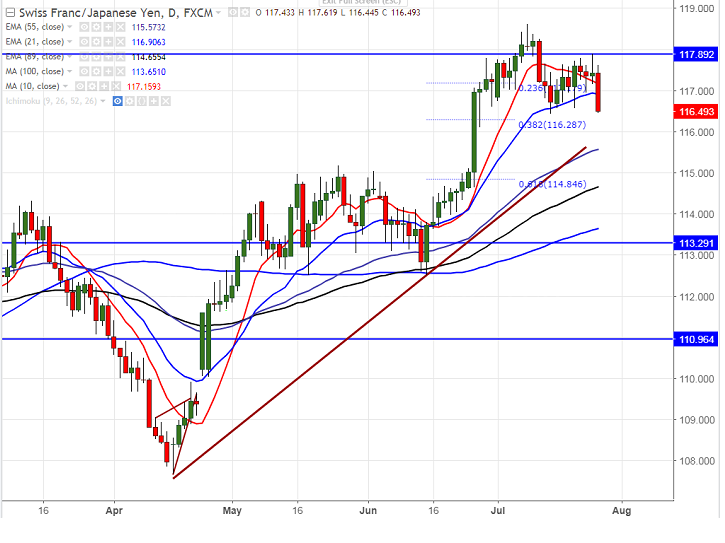Toggle visibility eye for main symbol series
Viewport: 725px width, 543px height.
(x=233, y=12)
